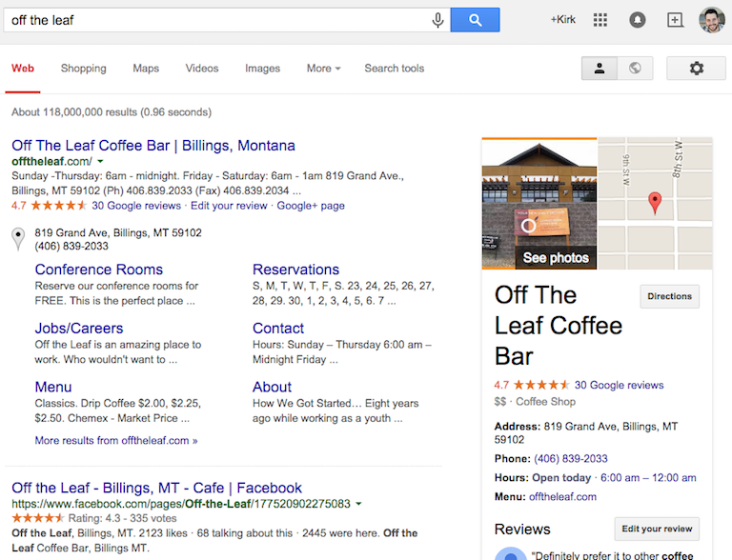The width and height of the screenshot is (732, 560).
Task: Toggle global results globe button
Action: (x=635, y=69)
